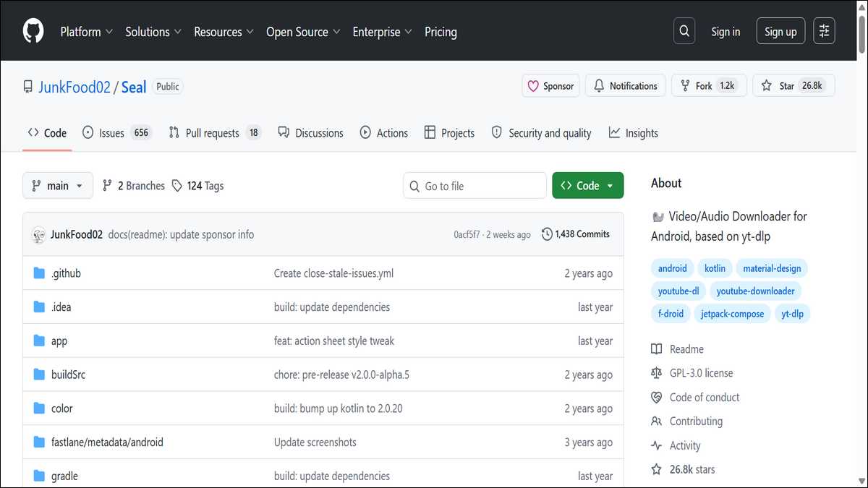
Task: Switch to the Discussions tab
Action: tap(310, 133)
